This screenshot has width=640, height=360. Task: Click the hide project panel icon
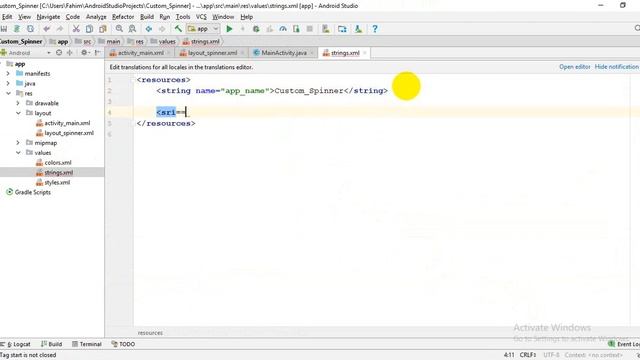pos(98,53)
